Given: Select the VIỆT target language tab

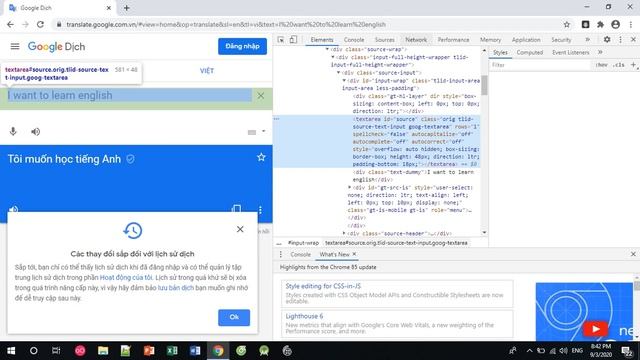Looking at the screenshot, I should (x=207, y=71).
